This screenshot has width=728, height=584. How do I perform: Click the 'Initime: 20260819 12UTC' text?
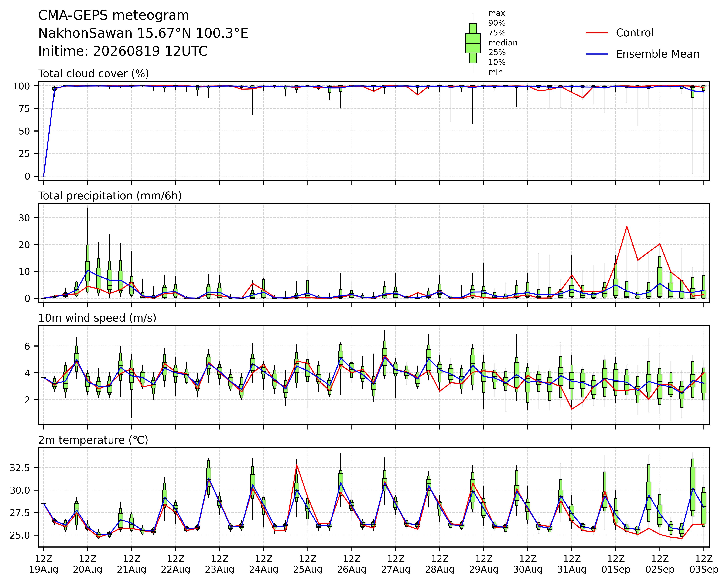point(123,51)
